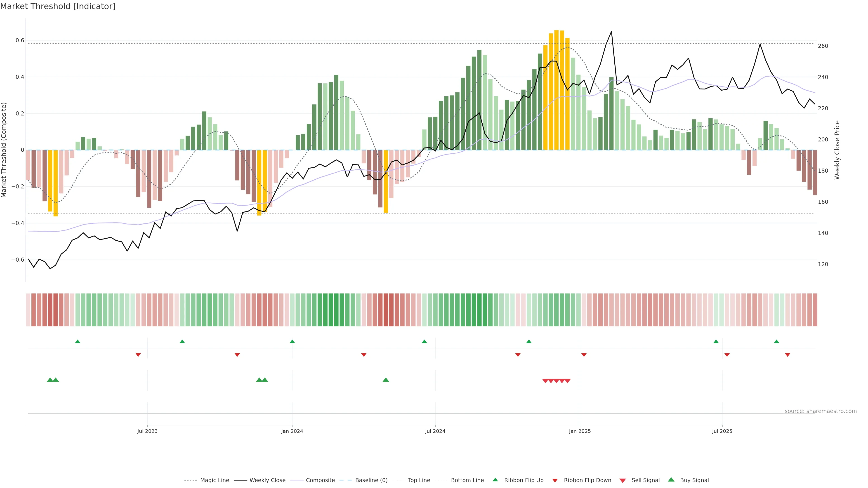The width and height of the screenshot is (868, 488).
Task: Toggle the Magic Line legend entry
Action: tap(214, 480)
